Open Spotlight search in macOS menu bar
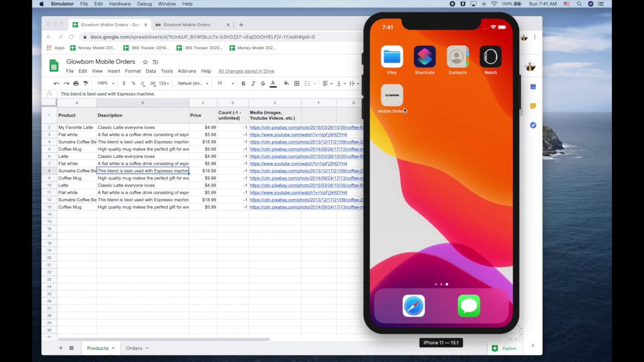Viewport: 644px width, 362px height. (x=579, y=4)
